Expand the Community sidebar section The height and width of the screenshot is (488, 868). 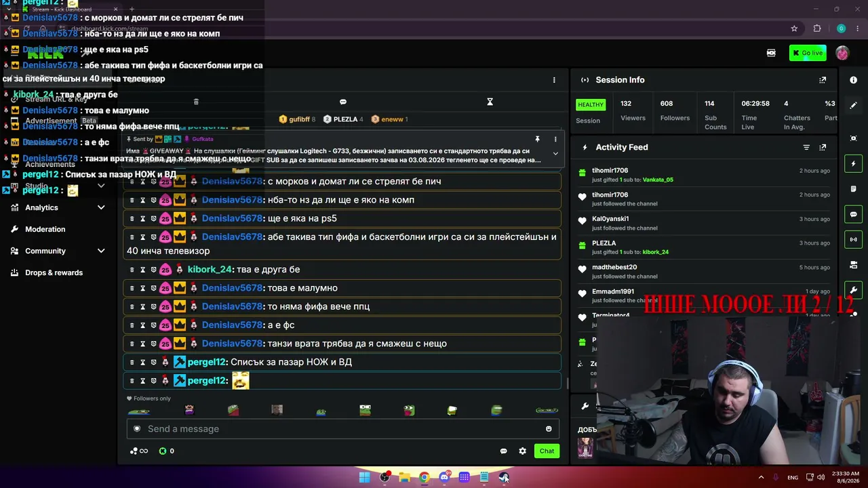58,251
